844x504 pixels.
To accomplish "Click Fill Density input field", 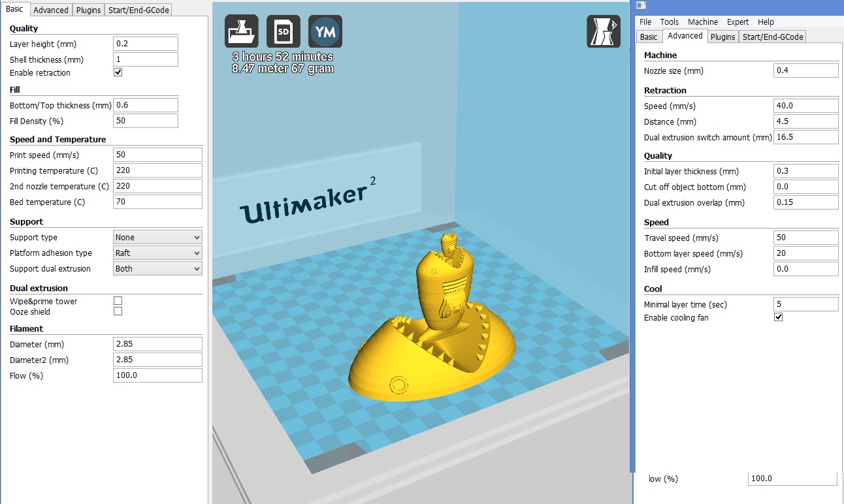I will [145, 121].
